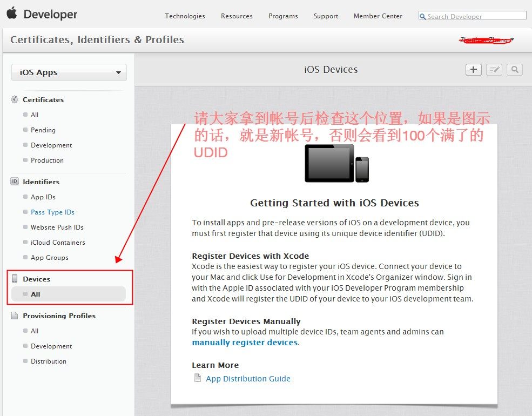The height and width of the screenshot is (416, 532).
Task: Open Website Push IDs
Action: (x=57, y=227)
